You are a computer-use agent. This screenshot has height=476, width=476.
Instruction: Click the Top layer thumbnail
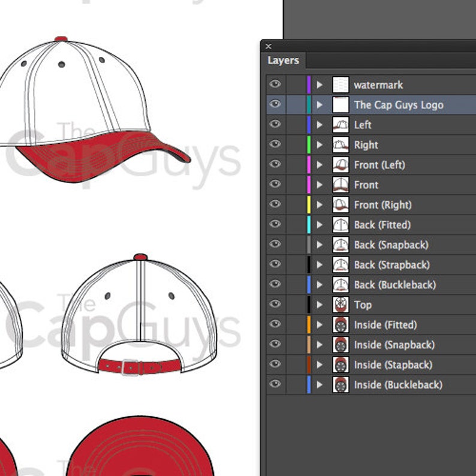coord(341,305)
